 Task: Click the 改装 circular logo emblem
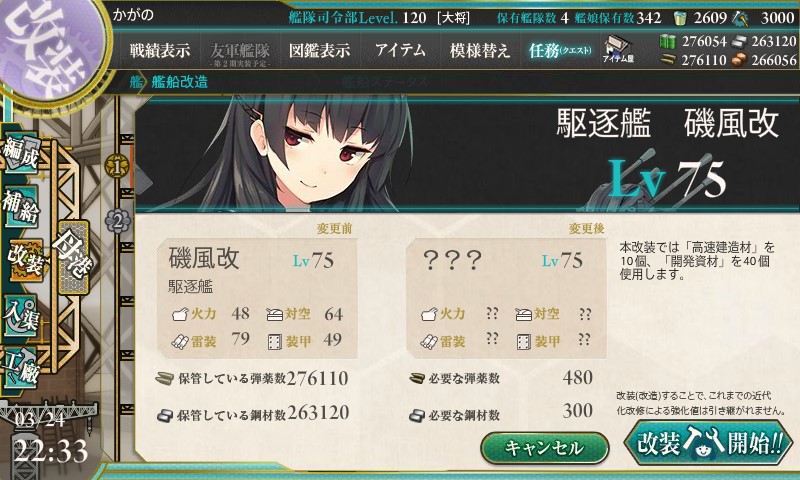[x=50, y=48]
